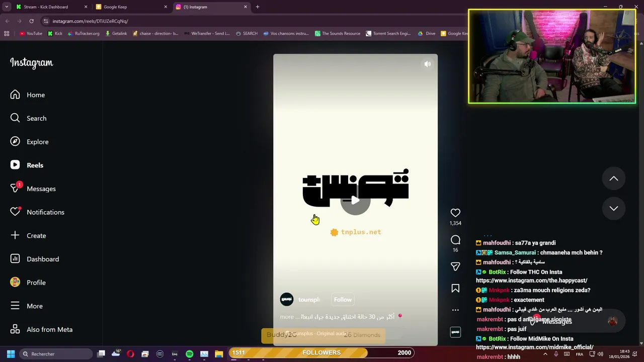Open the Windows Start menu
This screenshot has width=644, height=362.
coord(11,354)
